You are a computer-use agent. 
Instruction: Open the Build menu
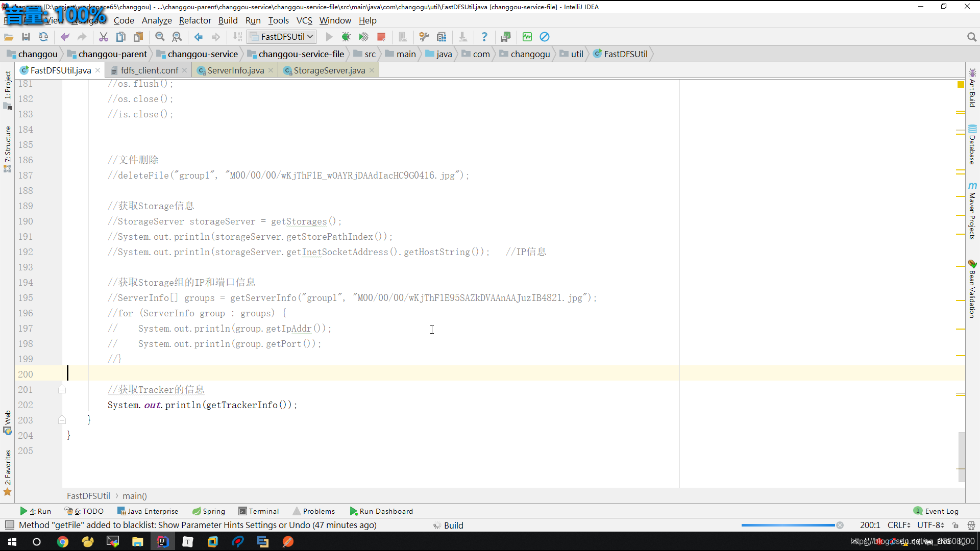click(228, 20)
